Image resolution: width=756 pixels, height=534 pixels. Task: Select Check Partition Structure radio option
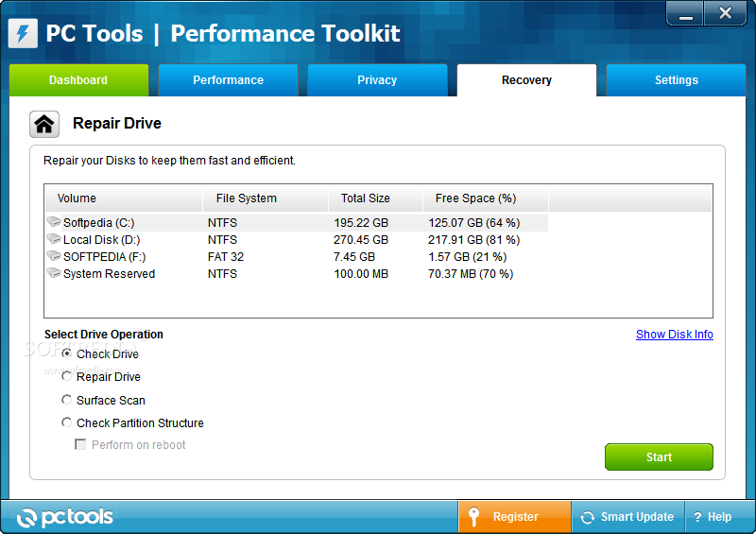coord(66,422)
